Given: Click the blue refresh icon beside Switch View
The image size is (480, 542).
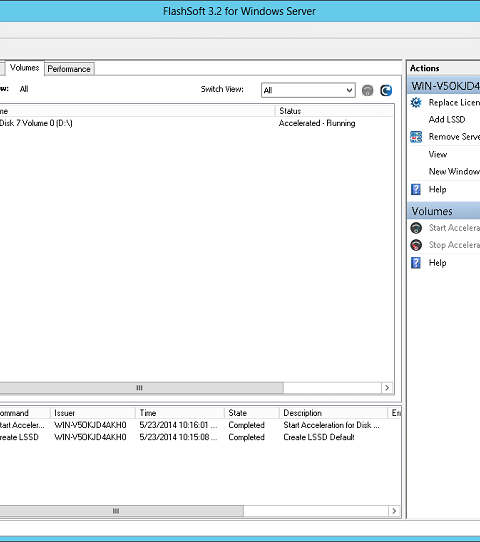Looking at the screenshot, I should tap(386, 91).
